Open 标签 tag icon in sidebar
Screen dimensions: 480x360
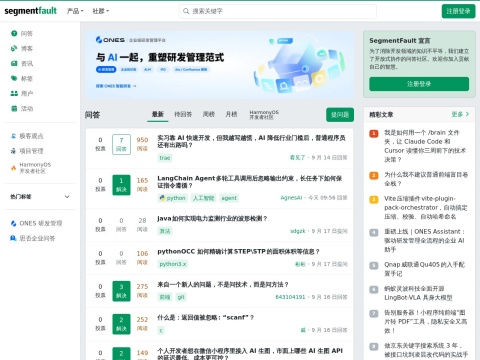[x=14, y=78]
